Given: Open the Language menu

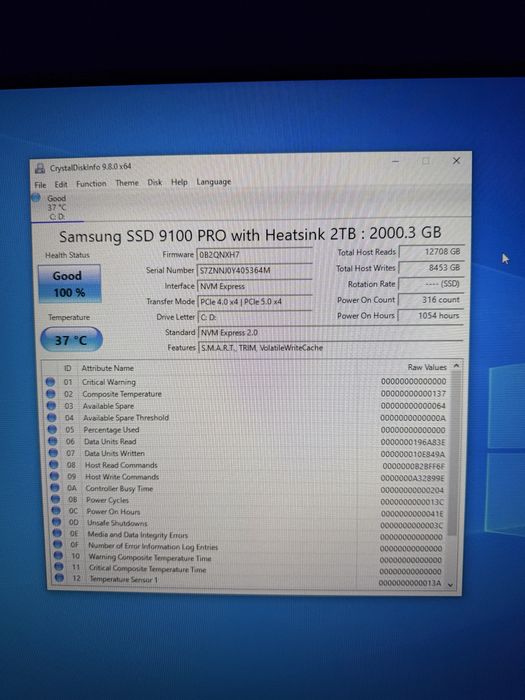Looking at the screenshot, I should (214, 182).
